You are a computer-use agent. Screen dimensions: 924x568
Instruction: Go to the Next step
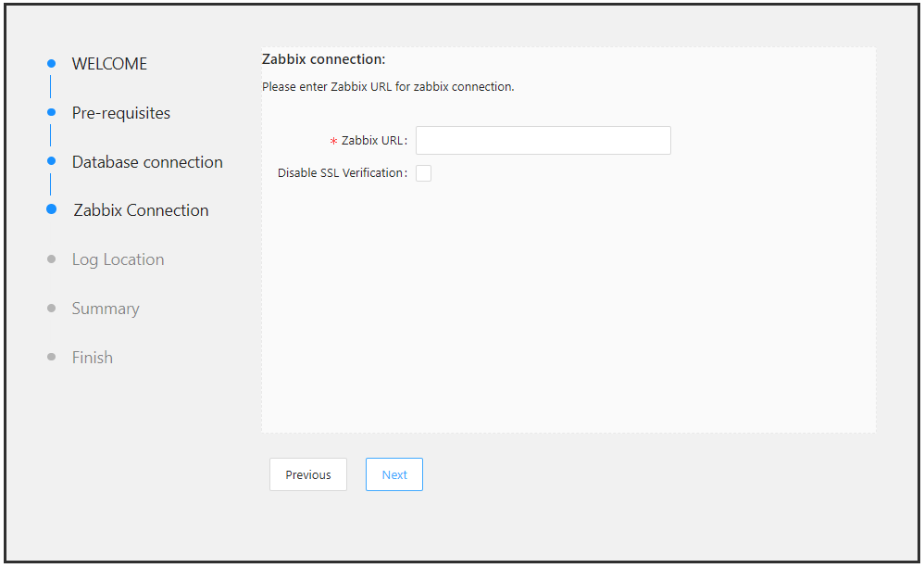[x=394, y=474]
